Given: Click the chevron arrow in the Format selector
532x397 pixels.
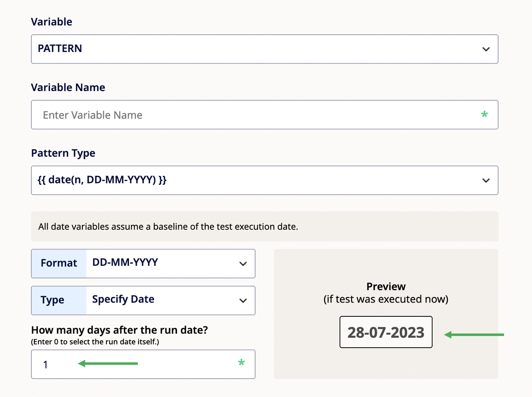Looking at the screenshot, I should (x=243, y=264).
